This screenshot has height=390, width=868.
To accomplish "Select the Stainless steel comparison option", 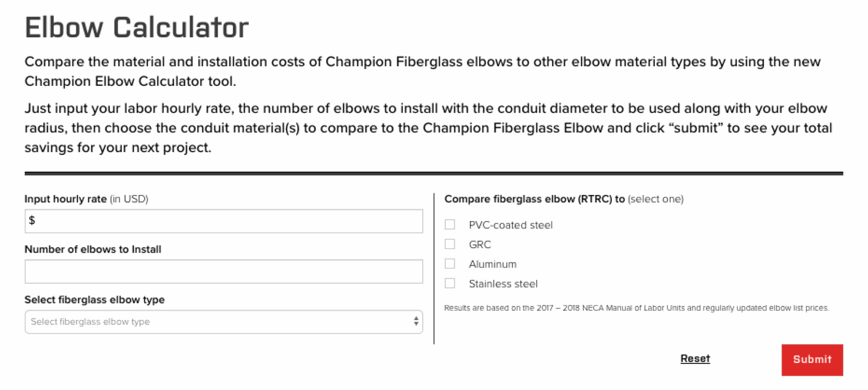I will coord(450,283).
